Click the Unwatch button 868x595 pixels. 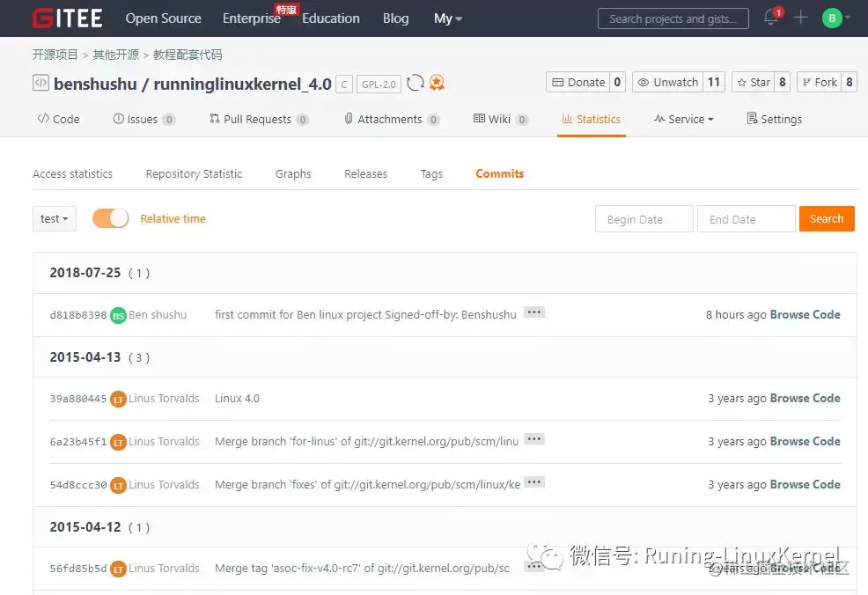pos(667,83)
